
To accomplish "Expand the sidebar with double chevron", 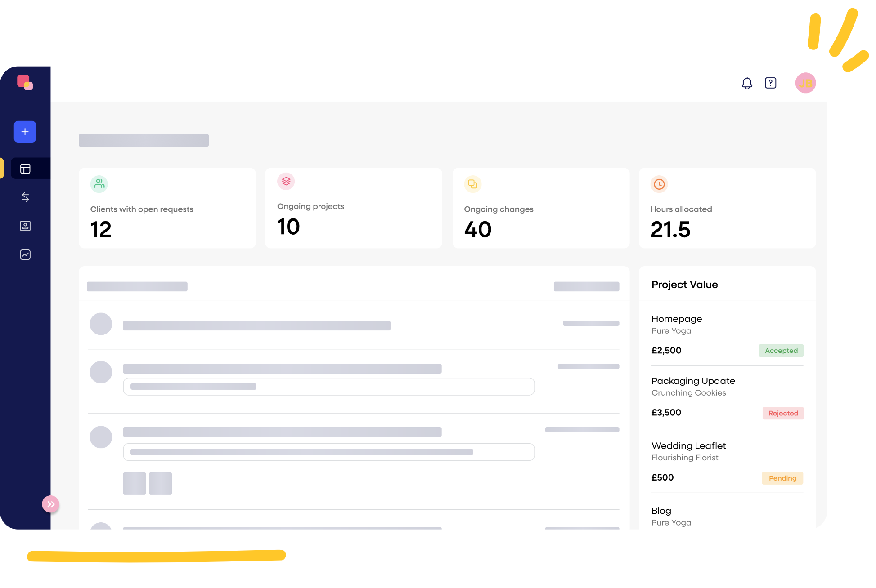I will (51, 504).
